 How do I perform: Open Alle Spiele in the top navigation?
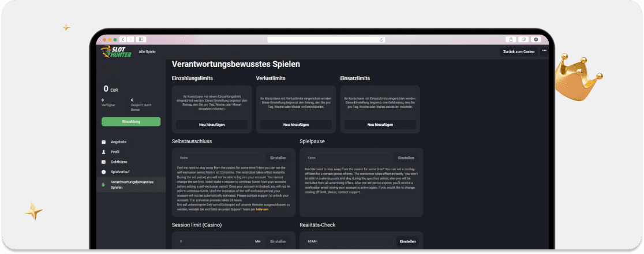coord(147,52)
